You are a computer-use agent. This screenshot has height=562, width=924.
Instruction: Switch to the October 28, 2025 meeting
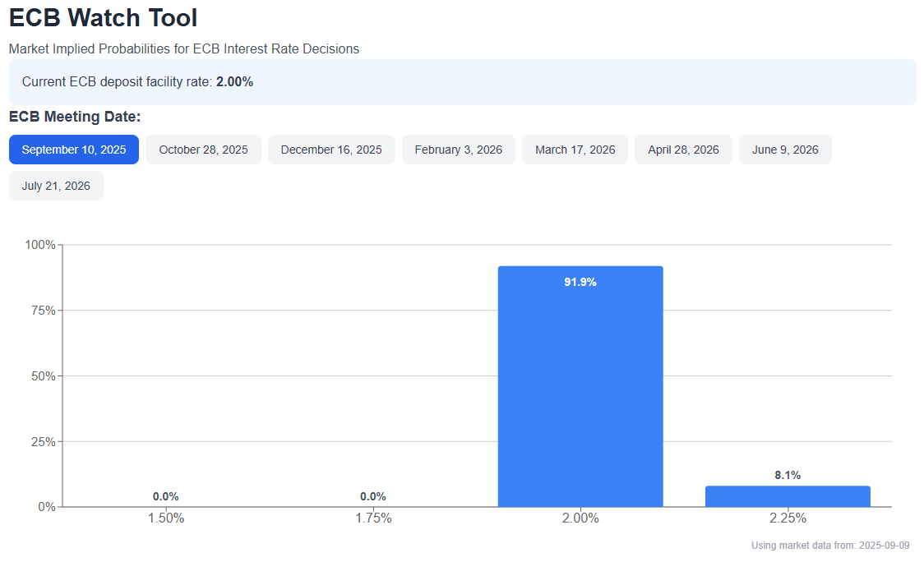tap(203, 150)
